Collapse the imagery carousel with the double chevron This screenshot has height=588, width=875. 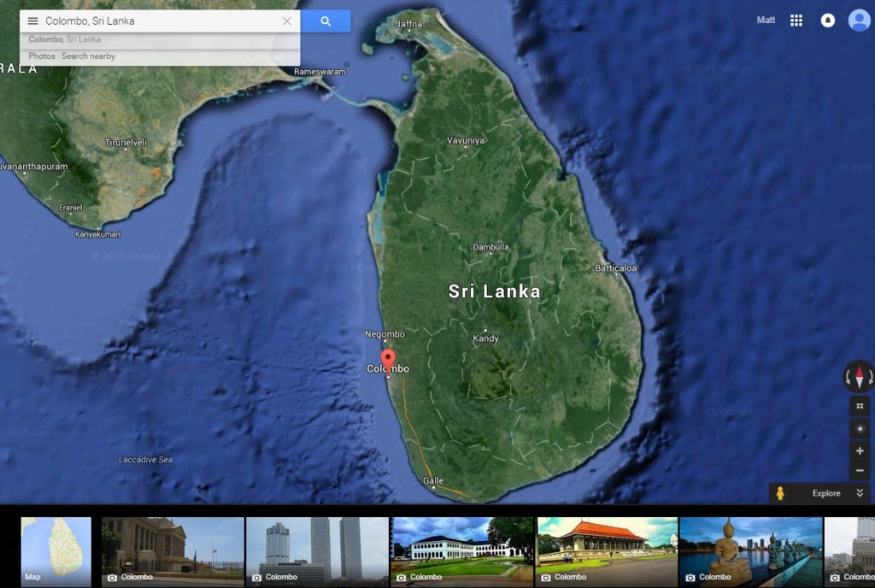click(x=861, y=493)
